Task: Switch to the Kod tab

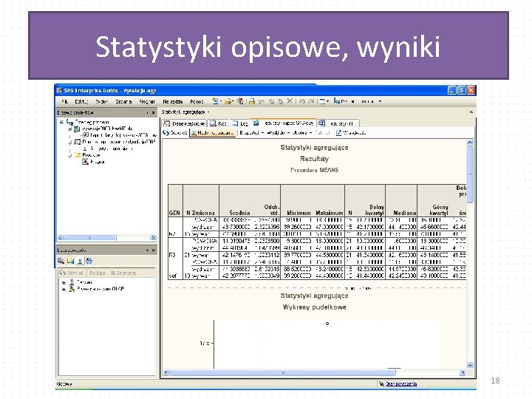Action: (218, 123)
